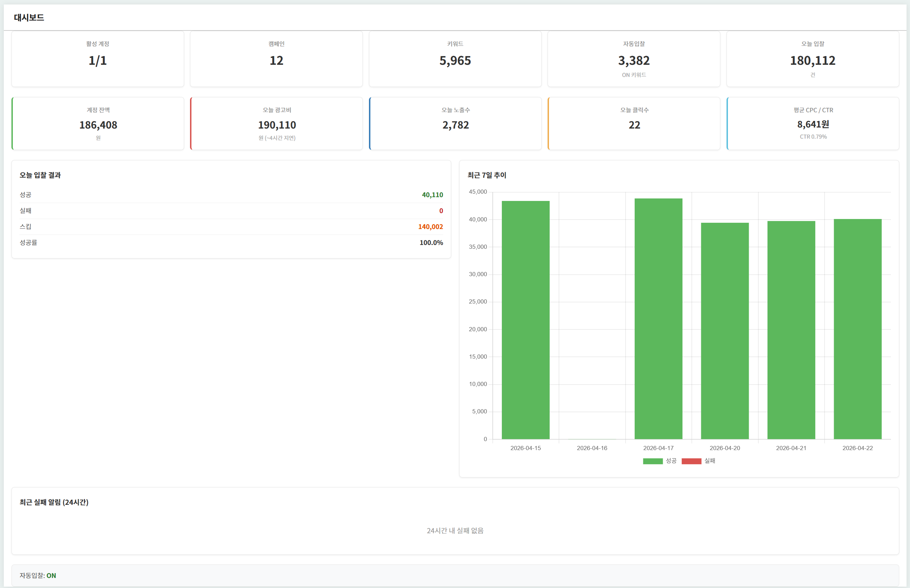Screen dimensions: 910x588
Task: Open the 키워드 count card
Action: pyautogui.click(x=455, y=59)
